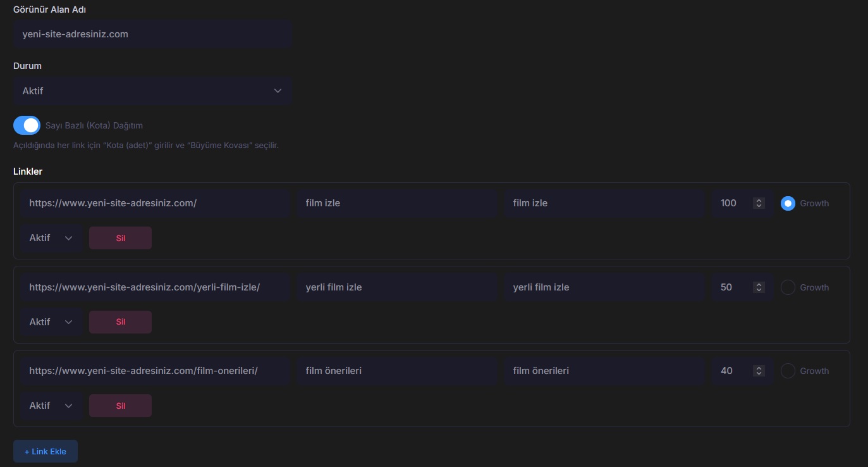Click Sil button for the film izle link
The width and height of the screenshot is (868, 467).
click(x=120, y=238)
